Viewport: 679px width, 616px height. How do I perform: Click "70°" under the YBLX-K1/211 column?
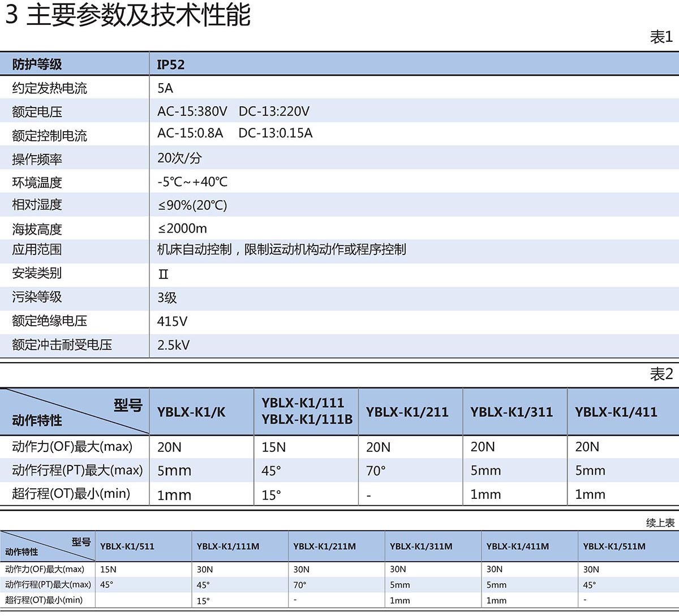coord(376,471)
